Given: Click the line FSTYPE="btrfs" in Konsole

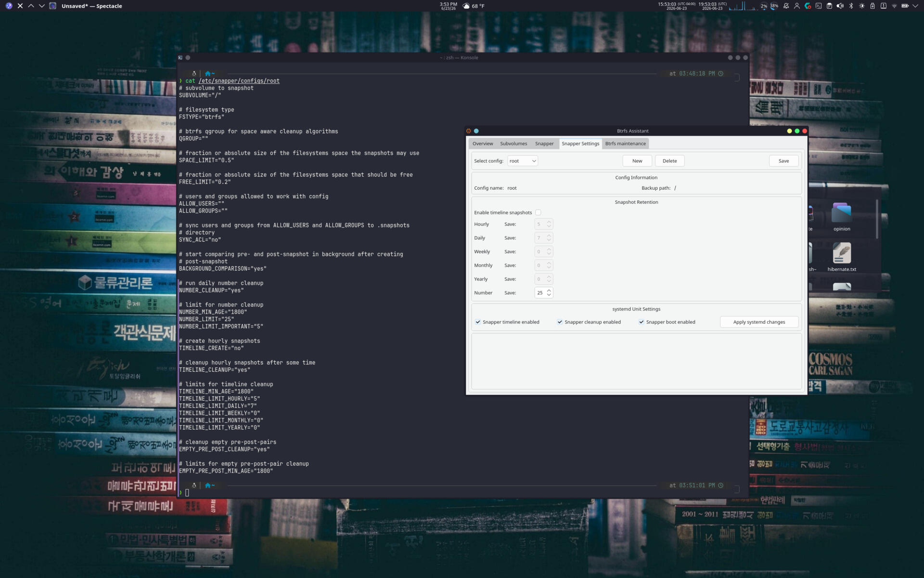Looking at the screenshot, I should tap(202, 117).
